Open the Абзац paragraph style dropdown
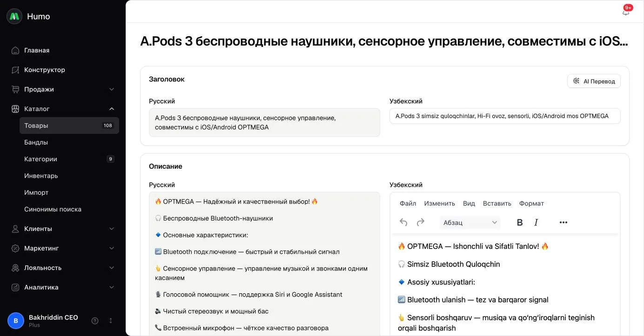Viewport: 644px width, 336px height. pos(470,223)
